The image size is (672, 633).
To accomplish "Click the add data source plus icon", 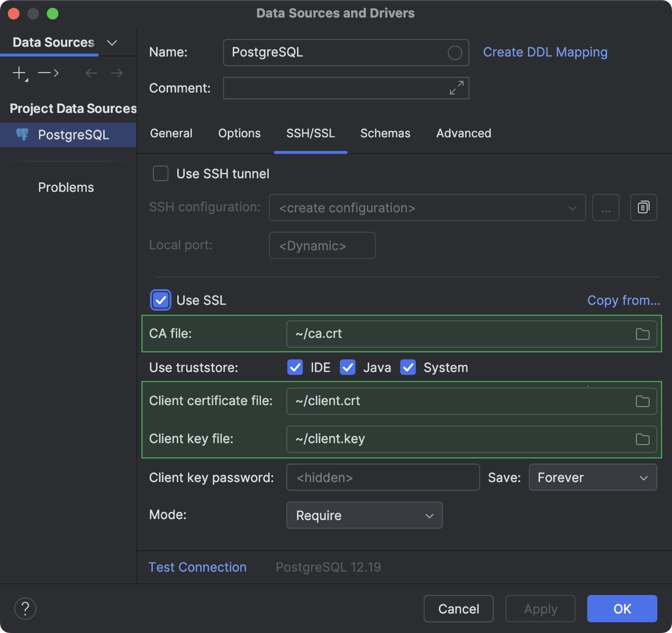I will [x=20, y=73].
